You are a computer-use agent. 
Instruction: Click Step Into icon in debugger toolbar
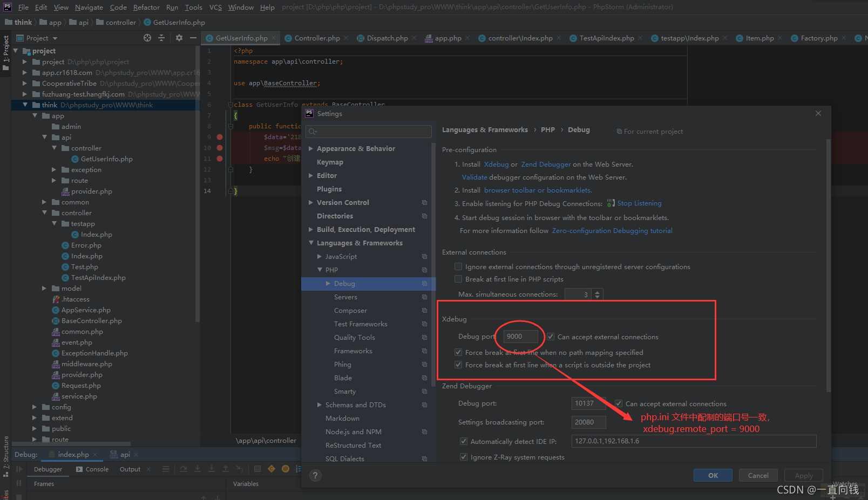click(198, 469)
